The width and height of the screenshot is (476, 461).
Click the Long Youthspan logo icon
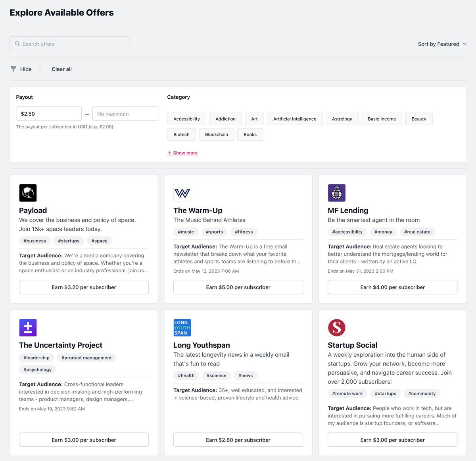tap(182, 328)
